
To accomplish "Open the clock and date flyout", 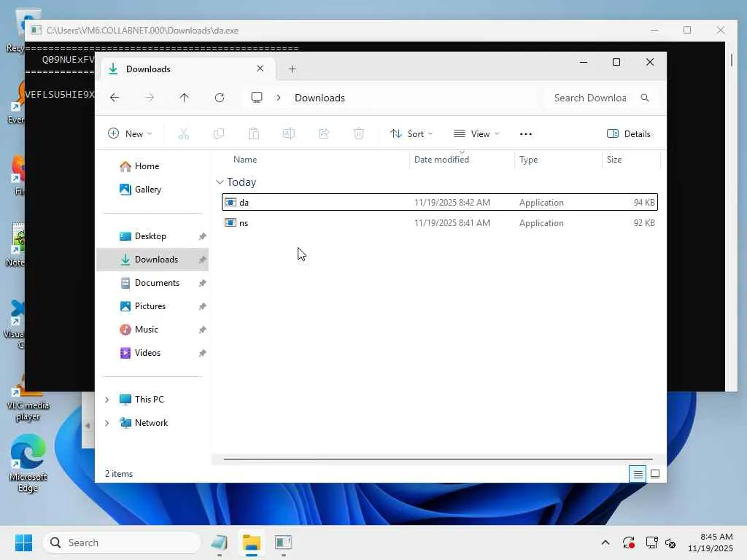I will [711, 542].
